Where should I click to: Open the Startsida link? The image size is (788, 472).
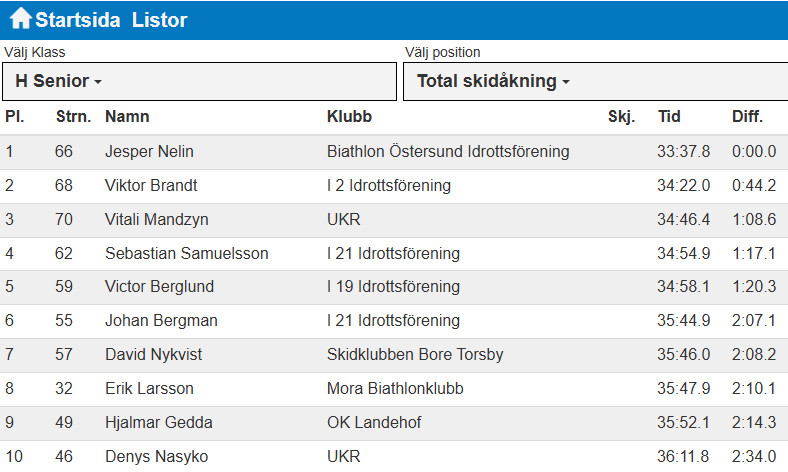coord(78,20)
